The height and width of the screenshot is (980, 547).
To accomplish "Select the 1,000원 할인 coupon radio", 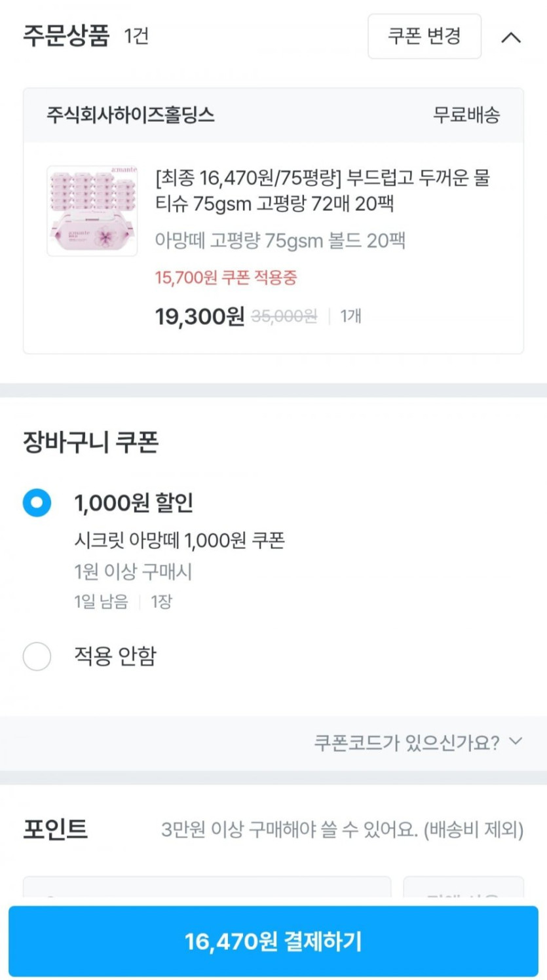I will pyautogui.click(x=37, y=502).
